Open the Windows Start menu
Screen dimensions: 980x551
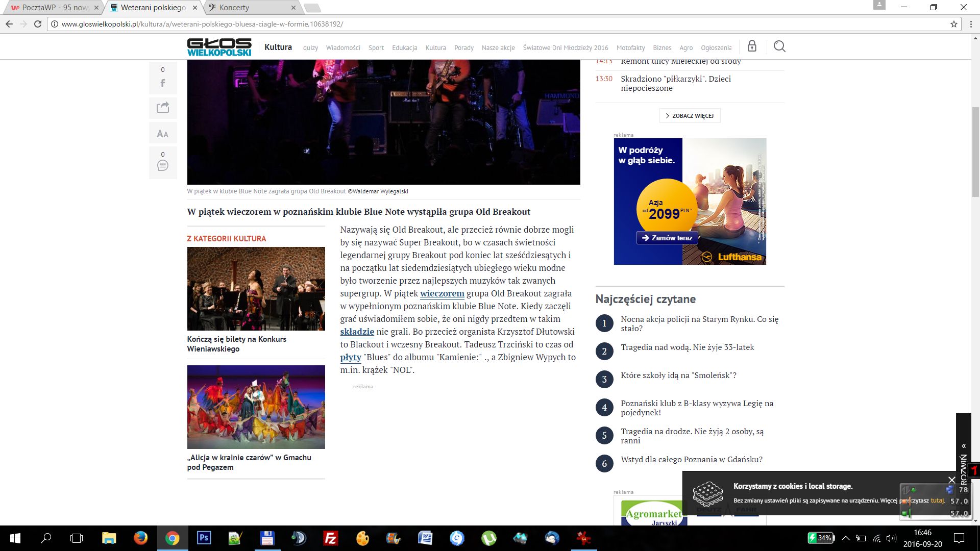[15, 538]
